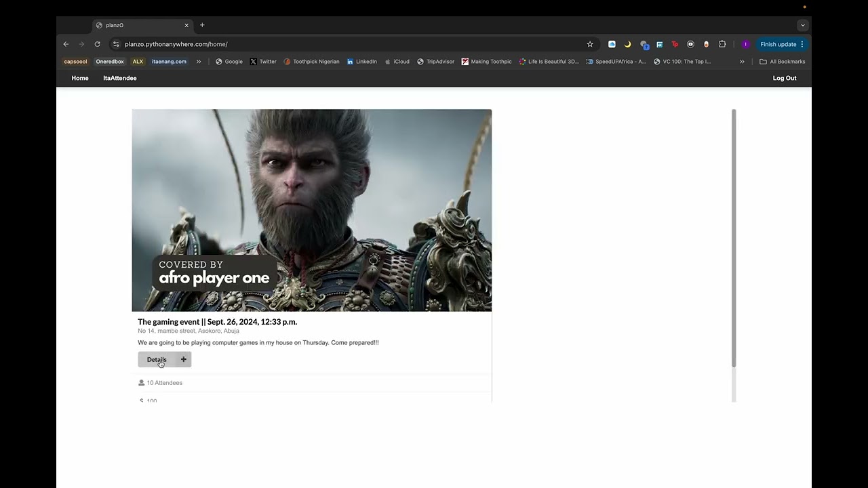Open Toothpick Nigerian bookmark
Image resolution: width=868 pixels, height=488 pixels.
point(312,62)
